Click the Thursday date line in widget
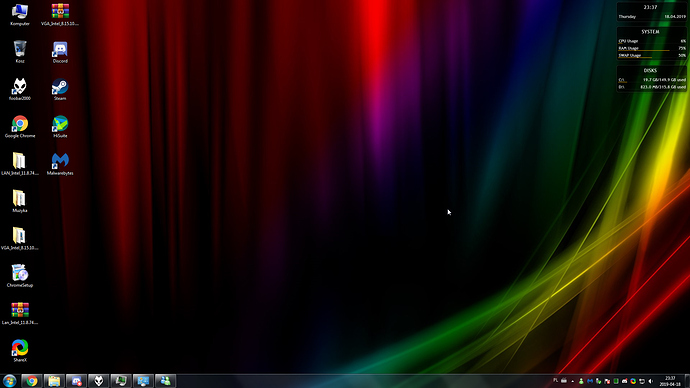 [x=652, y=17]
